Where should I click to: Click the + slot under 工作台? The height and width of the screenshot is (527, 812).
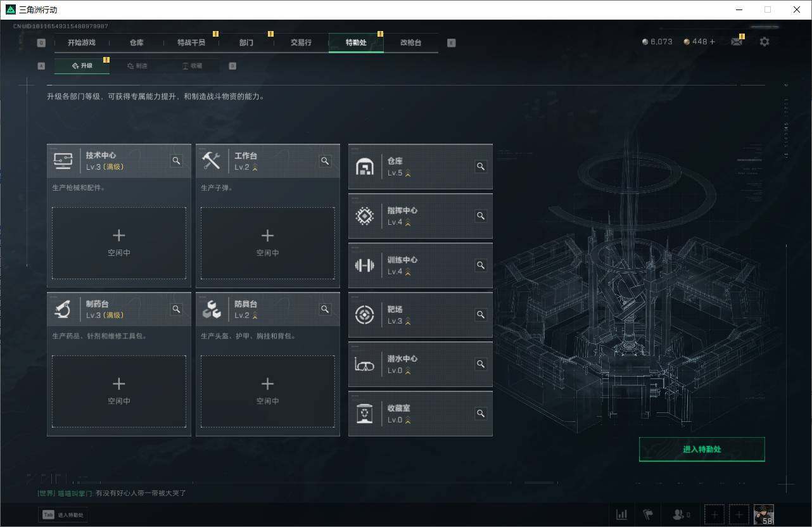pos(267,235)
